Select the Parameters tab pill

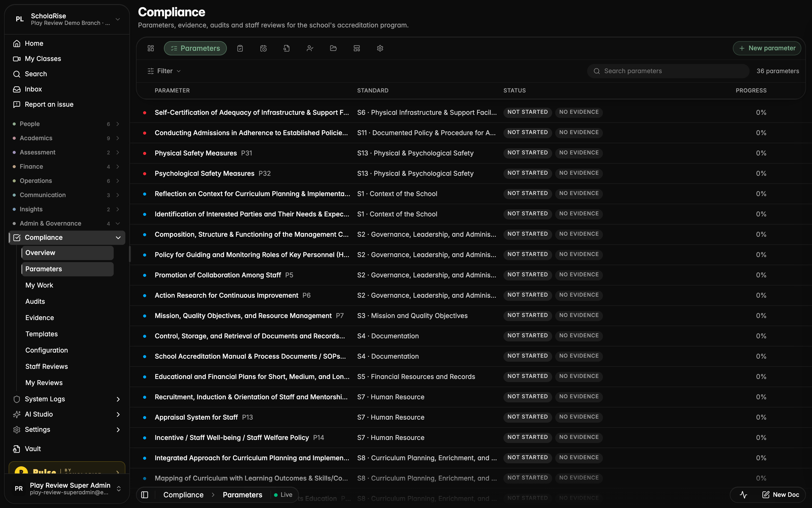point(195,48)
